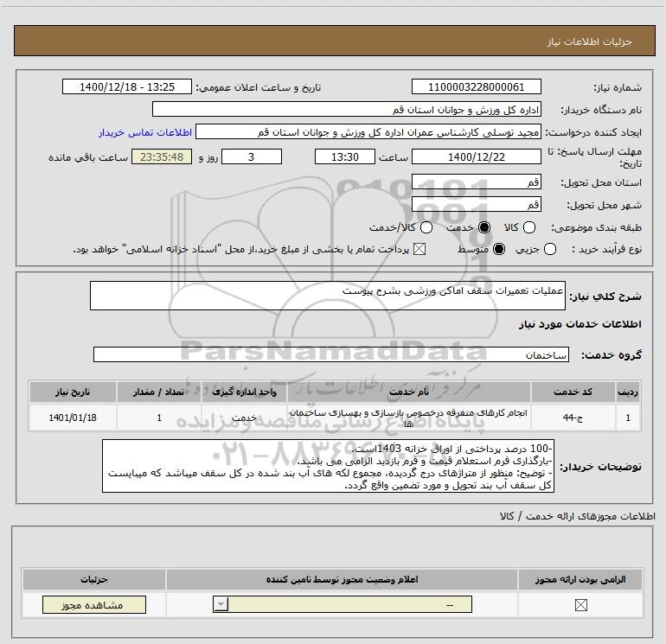
Task: Click the نام خدمت column header
Action: (x=409, y=392)
